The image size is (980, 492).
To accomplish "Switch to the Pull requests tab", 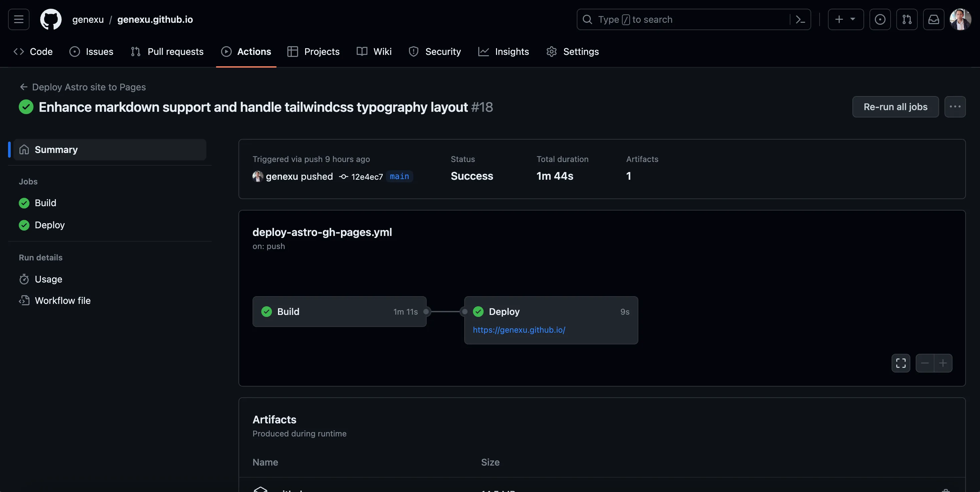I will (167, 52).
